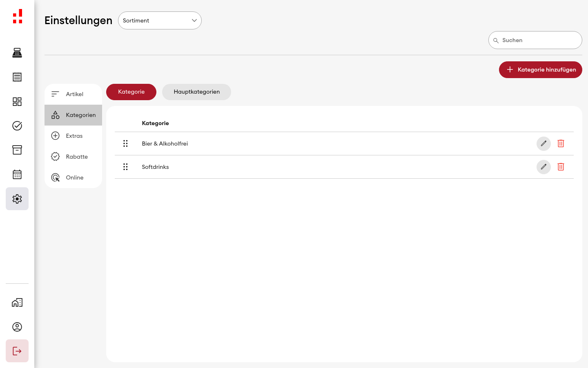The height and width of the screenshot is (368, 588).
Task: Click Kategorie hinzufügen button
Action: [540, 70]
